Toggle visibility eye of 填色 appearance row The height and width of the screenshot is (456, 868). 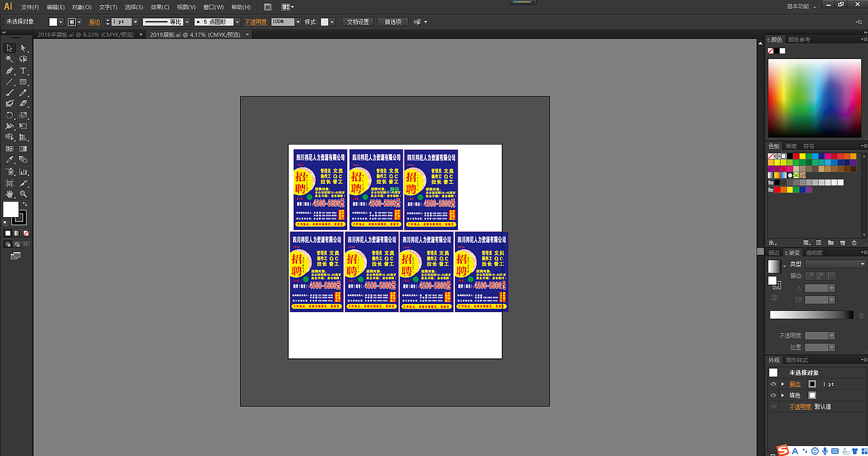pos(773,395)
